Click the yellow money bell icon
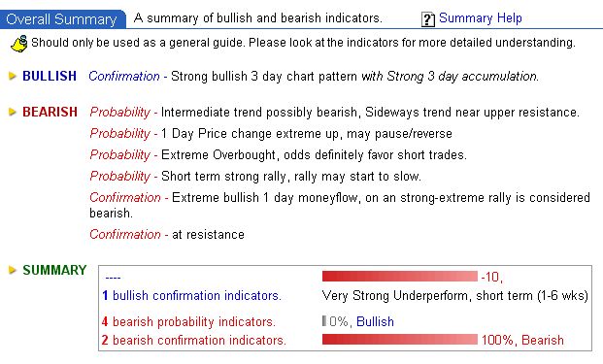 pos(19,44)
